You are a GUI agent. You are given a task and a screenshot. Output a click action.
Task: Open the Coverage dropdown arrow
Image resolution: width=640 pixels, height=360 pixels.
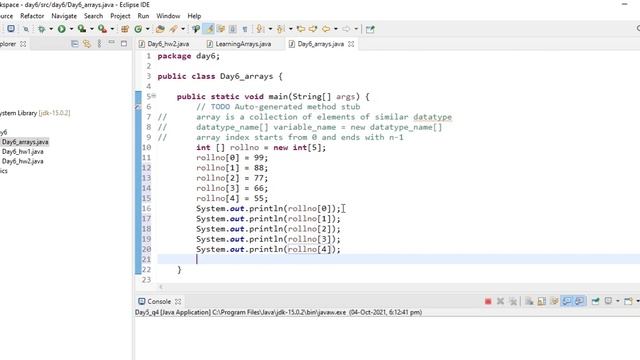92,29
